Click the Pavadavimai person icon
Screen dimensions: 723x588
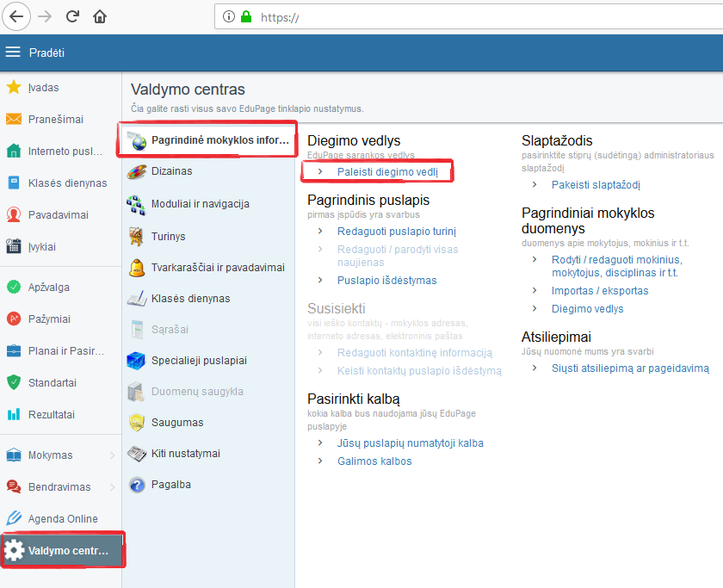tap(14, 214)
